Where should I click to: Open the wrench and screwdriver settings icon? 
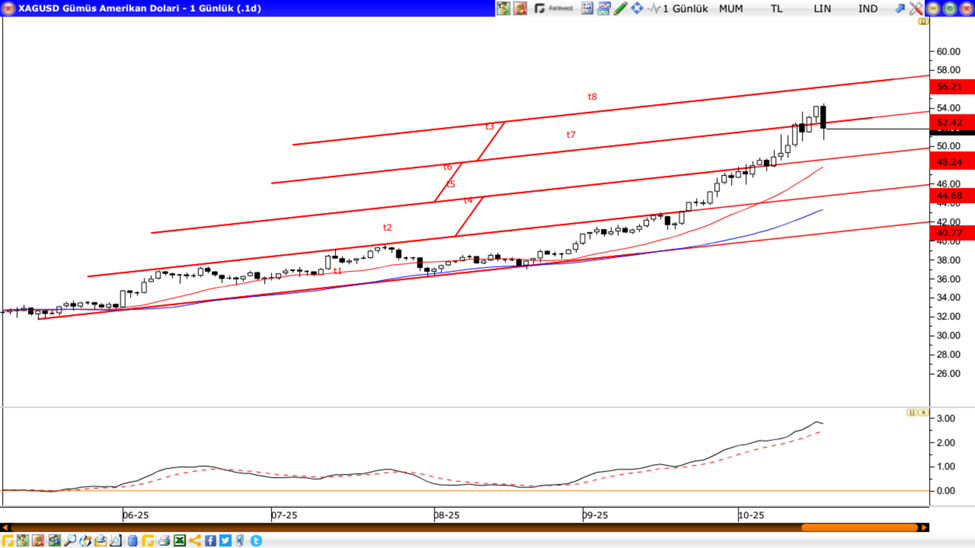(x=916, y=8)
